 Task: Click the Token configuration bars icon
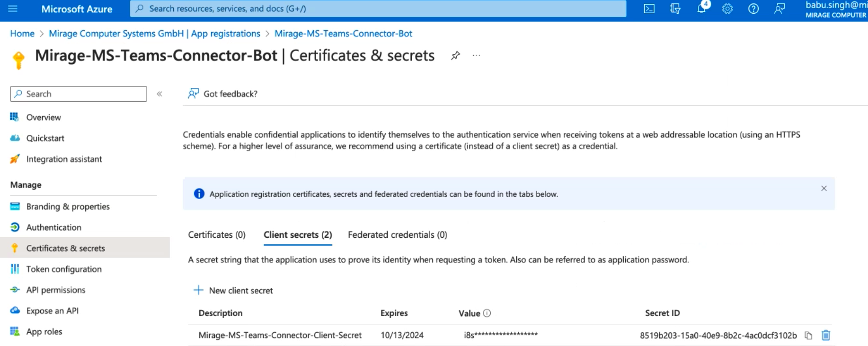coord(15,269)
